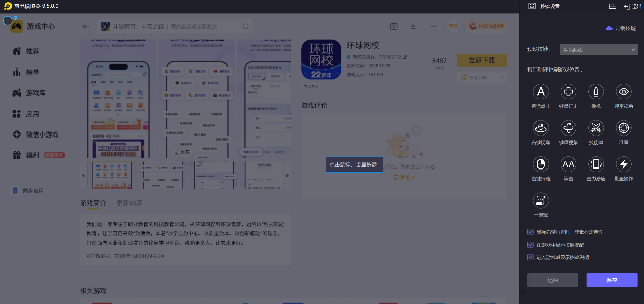Click the search field showing 斗破苍穹
Screen dimensions: 644x304
pyautogui.click(x=175, y=26)
